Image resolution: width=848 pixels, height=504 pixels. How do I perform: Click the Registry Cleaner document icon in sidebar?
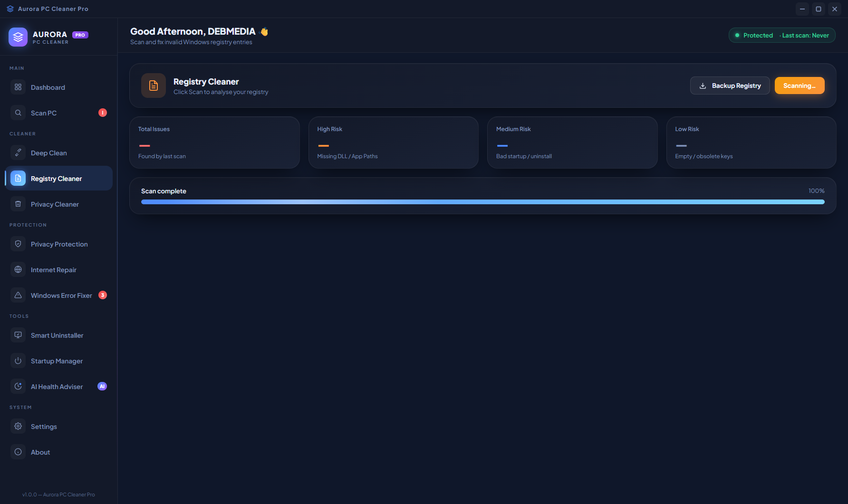pos(18,178)
